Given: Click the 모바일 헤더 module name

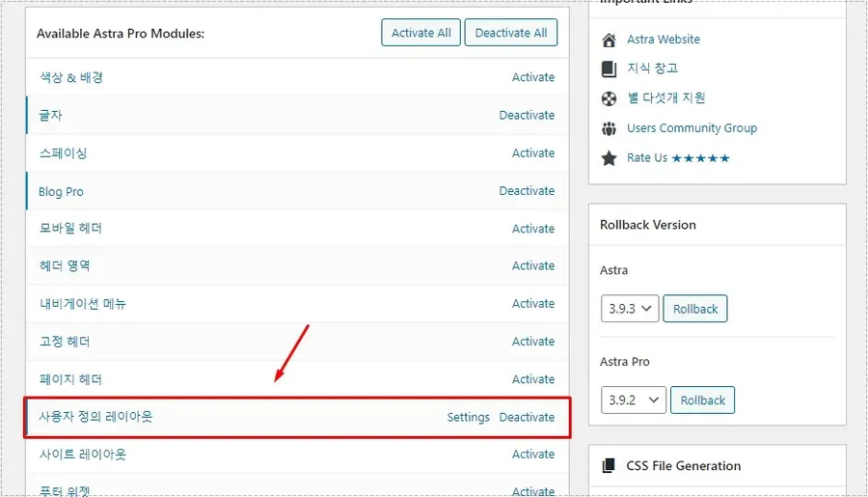Looking at the screenshot, I should coord(70,229).
